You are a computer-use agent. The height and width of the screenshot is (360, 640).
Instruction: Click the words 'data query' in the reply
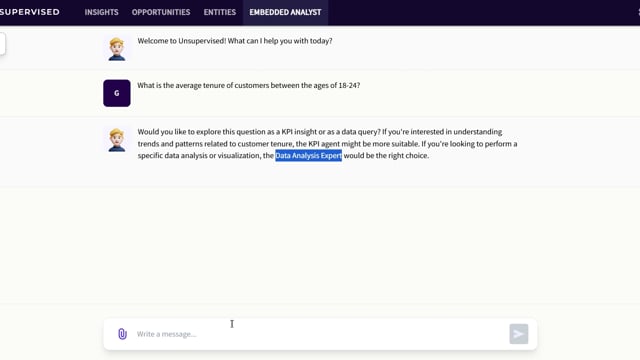(360, 132)
